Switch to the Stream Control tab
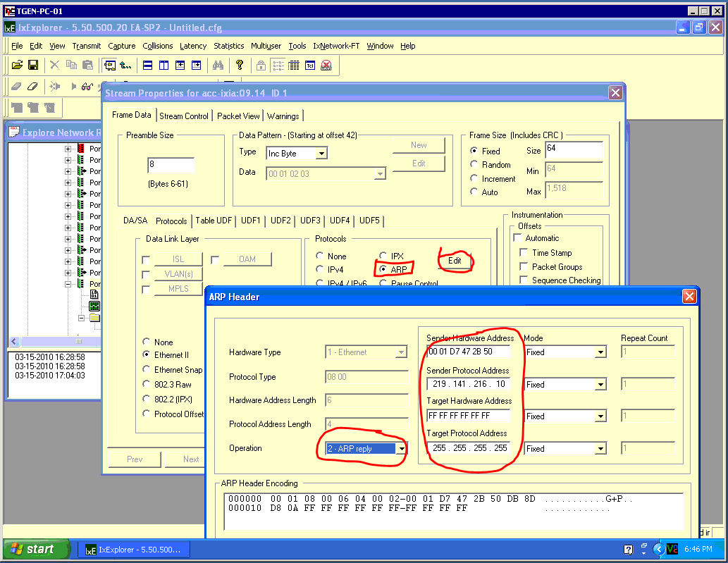 (x=184, y=116)
